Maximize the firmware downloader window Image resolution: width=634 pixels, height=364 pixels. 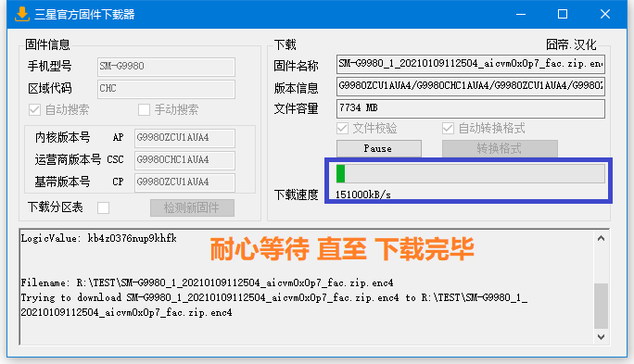click(563, 14)
